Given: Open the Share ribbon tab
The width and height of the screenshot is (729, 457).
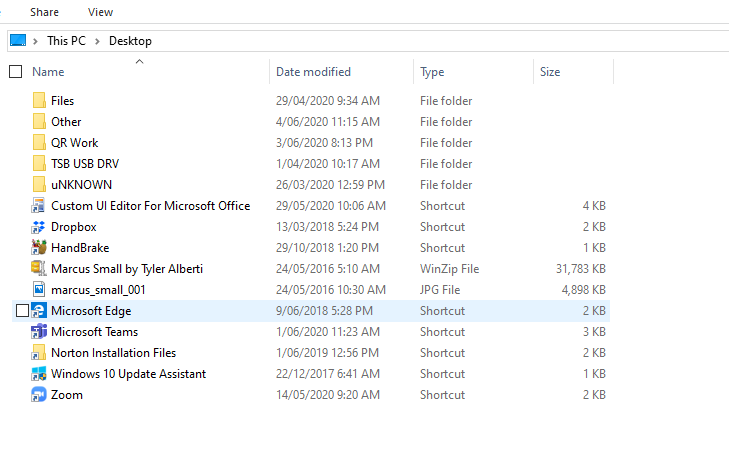Looking at the screenshot, I should tap(44, 12).
